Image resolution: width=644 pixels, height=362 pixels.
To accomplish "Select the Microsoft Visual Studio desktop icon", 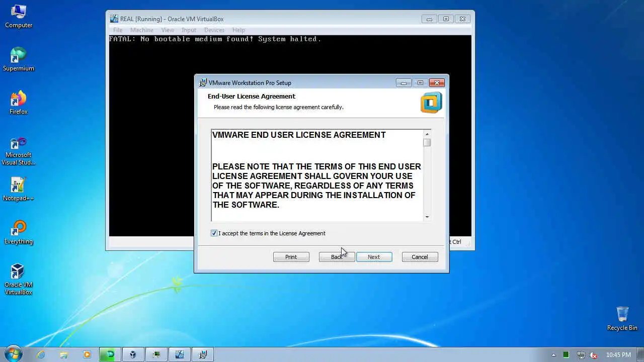I will [x=19, y=150].
